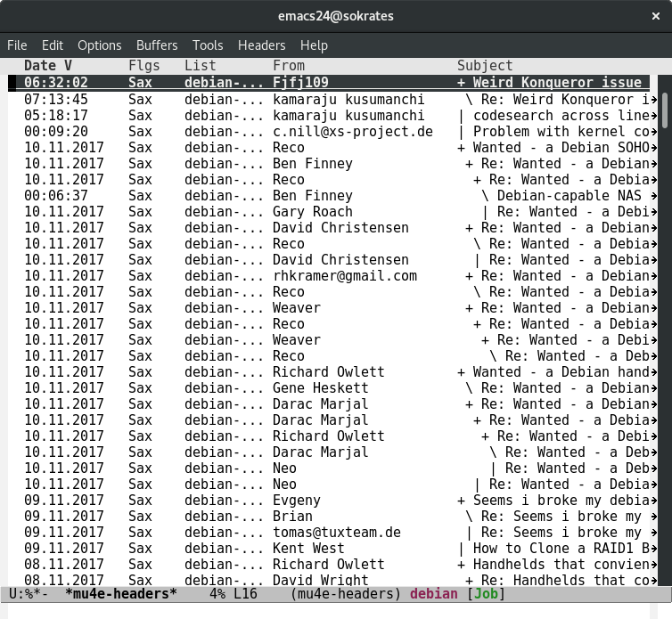Open the Edit menu
This screenshot has height=619, width=672.
(x=53, y=45)
